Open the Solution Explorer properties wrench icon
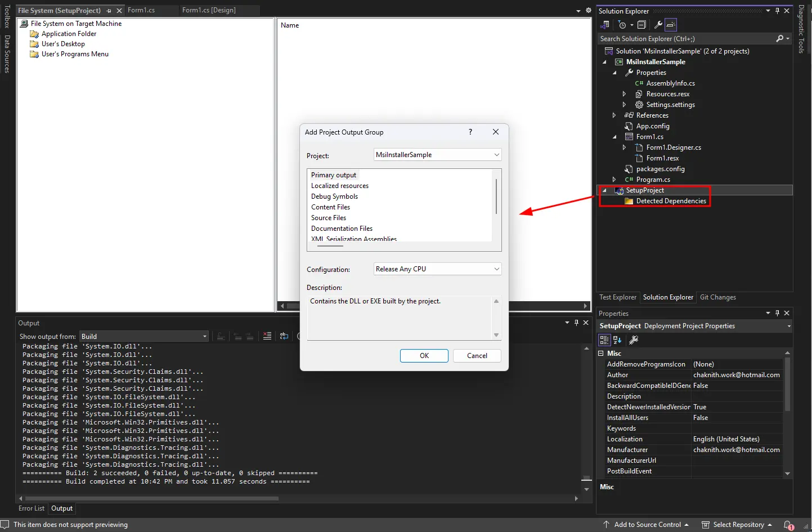The image size is (812, 532). pyautogui.click(x=658, y=25)
